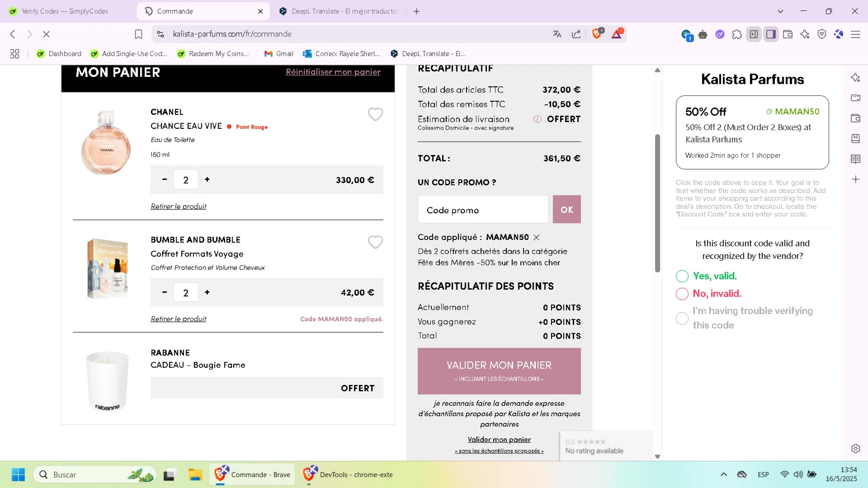Open Redeem My Coins bookmark

tap(213, 54)
